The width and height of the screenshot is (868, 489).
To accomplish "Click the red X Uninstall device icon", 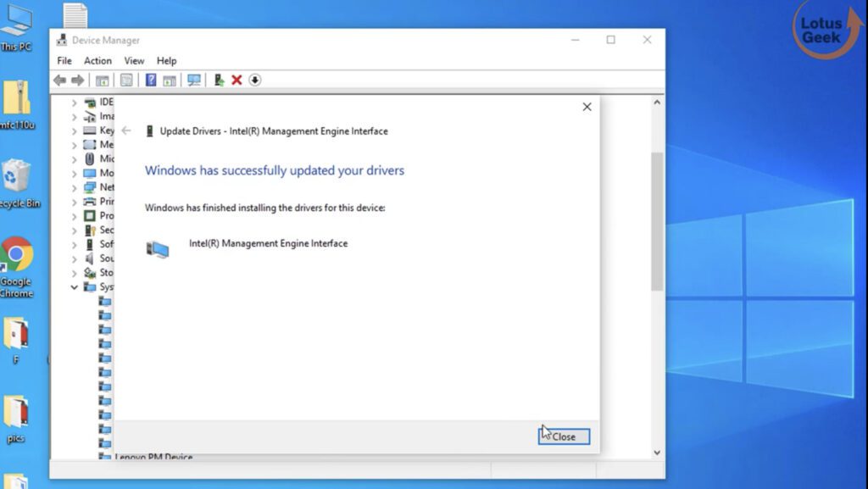I will [237, 81].
